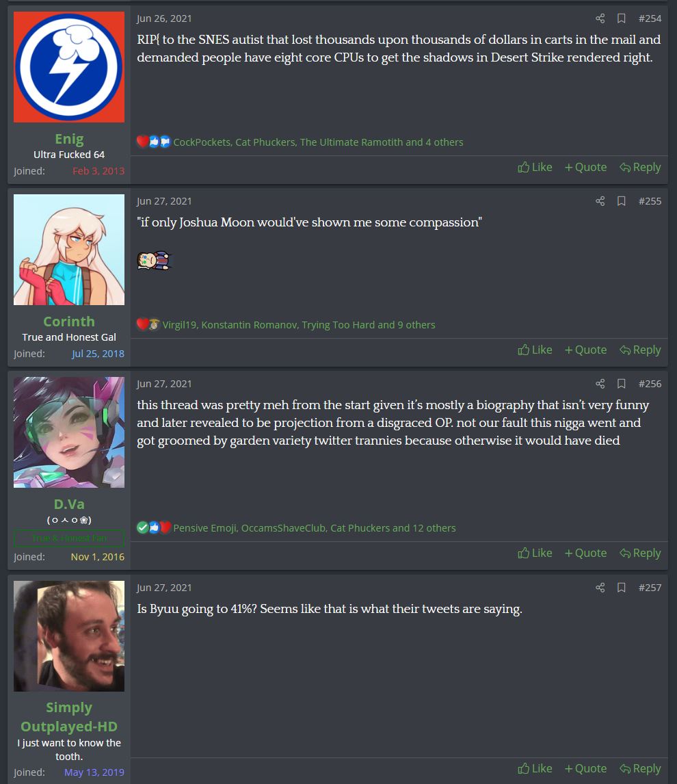Reply to D.Va's post #256
677x784 pixels.
pos(640,553)
